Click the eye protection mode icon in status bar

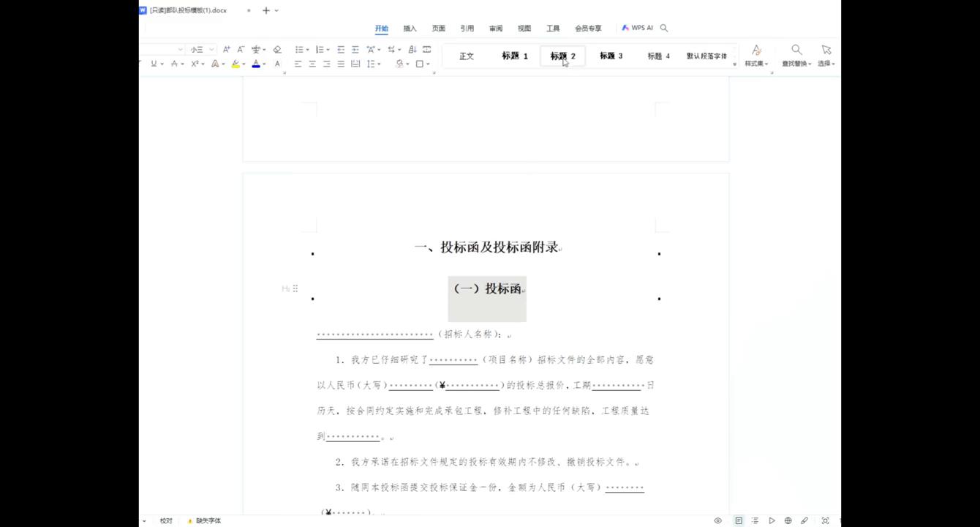717,520
